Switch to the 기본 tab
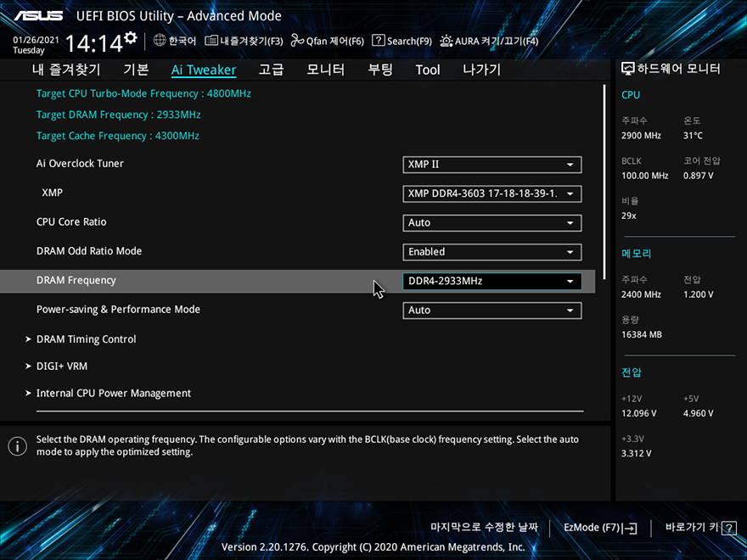747x560 pixels. [x=136, y=70]
